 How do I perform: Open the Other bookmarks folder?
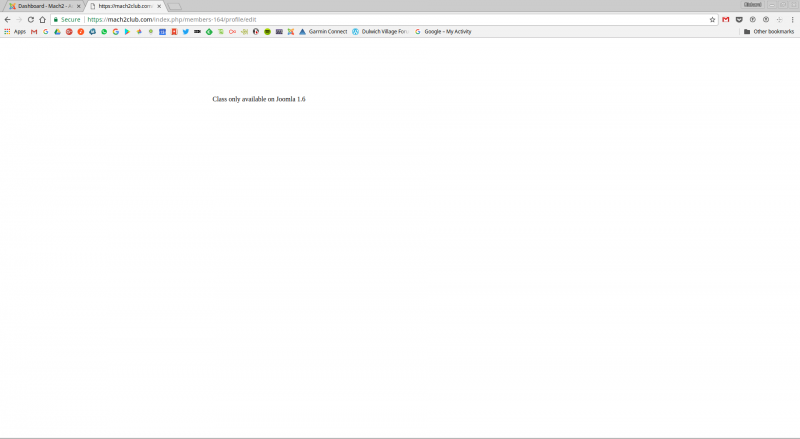pyautogui.click(x=769, y=32)
